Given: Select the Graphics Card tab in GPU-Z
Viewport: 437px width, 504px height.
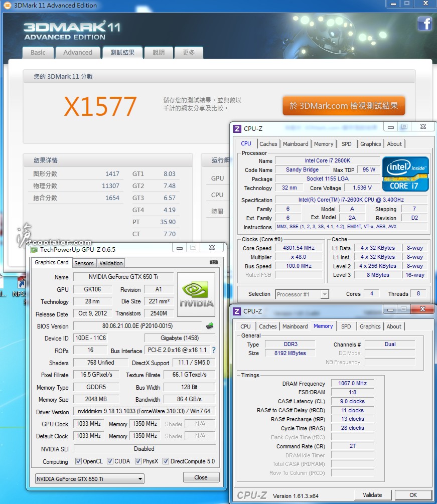Looking at the screenshot, I should pos(52,262).
